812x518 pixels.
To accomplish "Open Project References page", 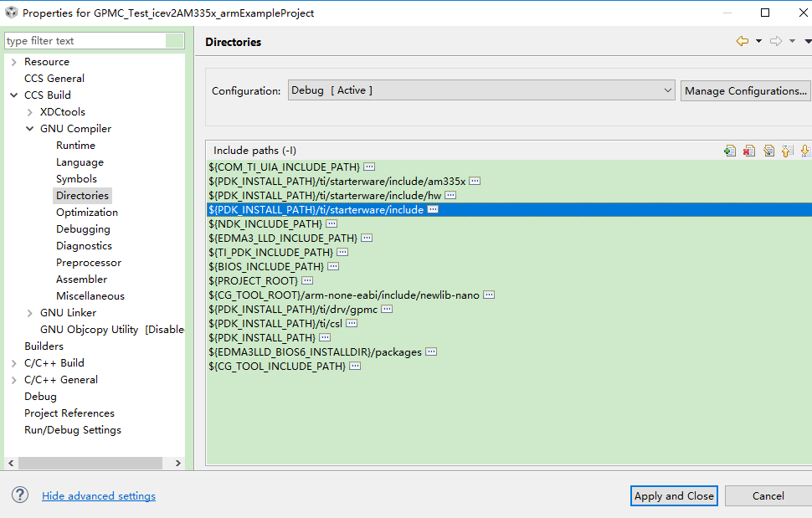I will pyautogui.click(x=69, y=413).
